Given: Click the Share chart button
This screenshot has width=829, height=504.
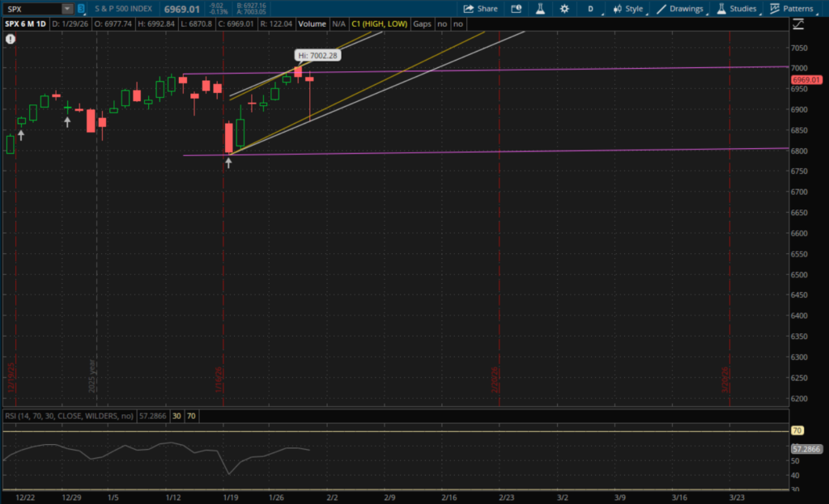Looking at the screenshot, I should point(480,9).
